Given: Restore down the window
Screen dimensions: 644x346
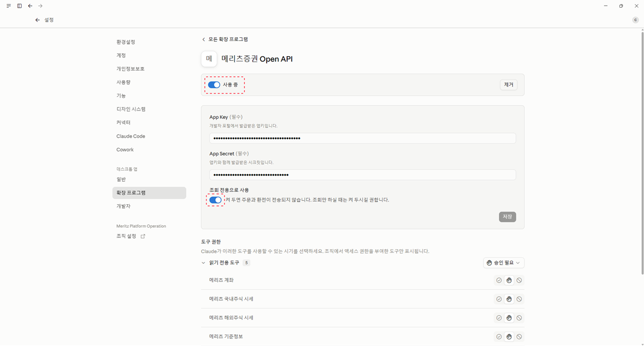Looking at the screenshot, I should click(x=621, y=6).
